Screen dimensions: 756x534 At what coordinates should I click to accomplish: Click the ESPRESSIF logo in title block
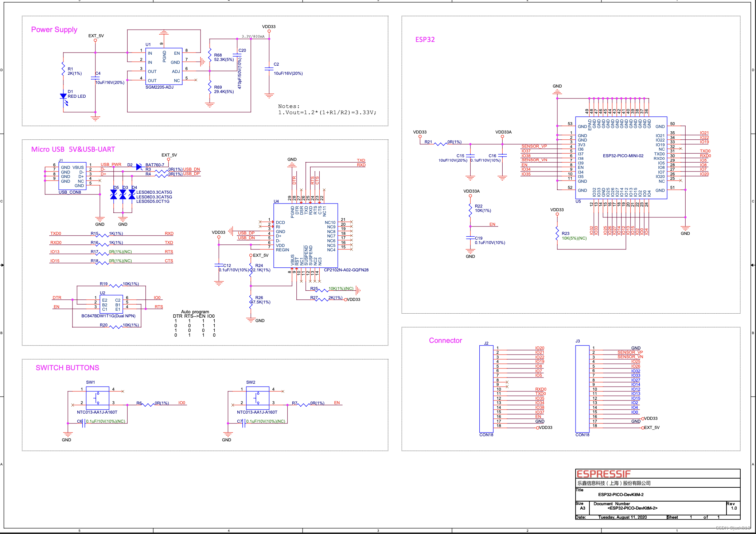tap(603, 474)
